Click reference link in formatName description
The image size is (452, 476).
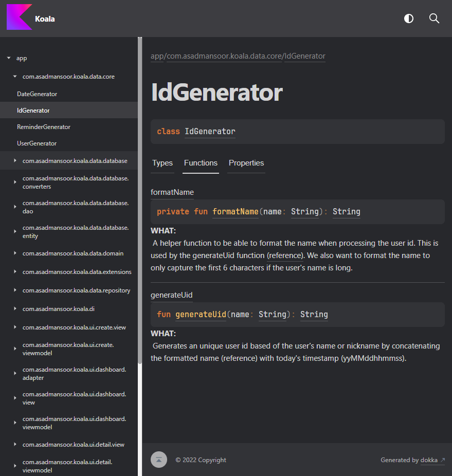point(285,255)
